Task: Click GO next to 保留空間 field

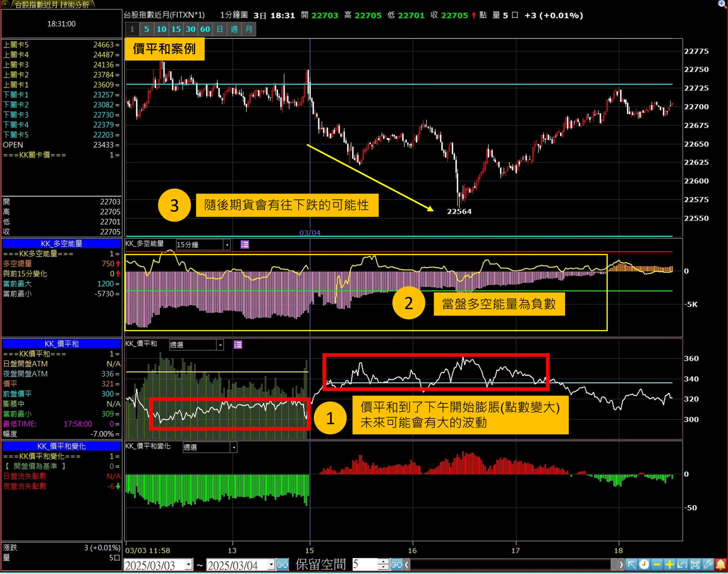Action: click(397, 565)
